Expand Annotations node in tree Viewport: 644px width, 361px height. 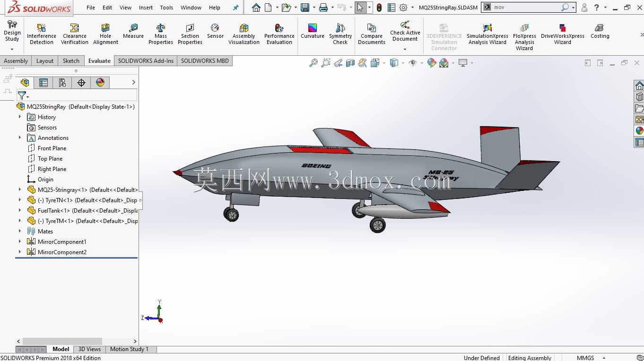coord(20,138)
